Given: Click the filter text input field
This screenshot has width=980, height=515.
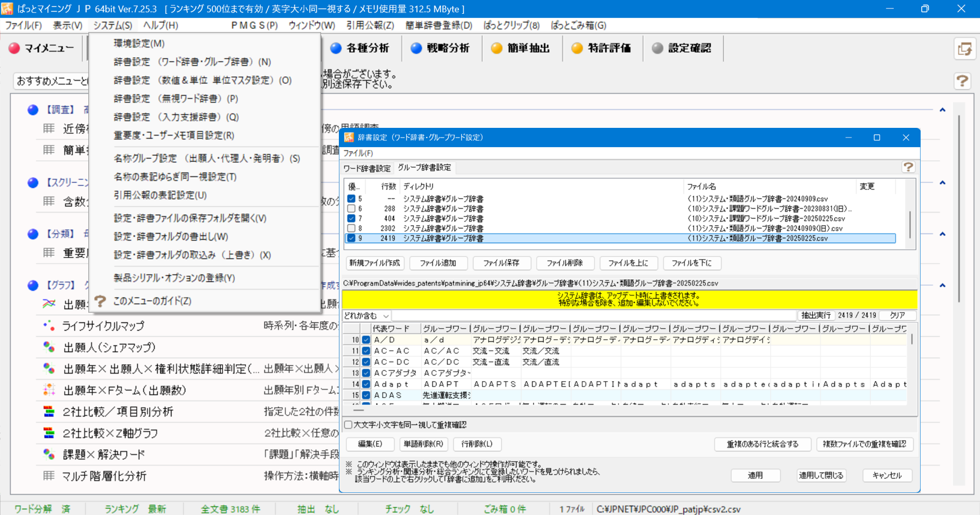Looking at the screenshot, I should [x=594, y=315].
